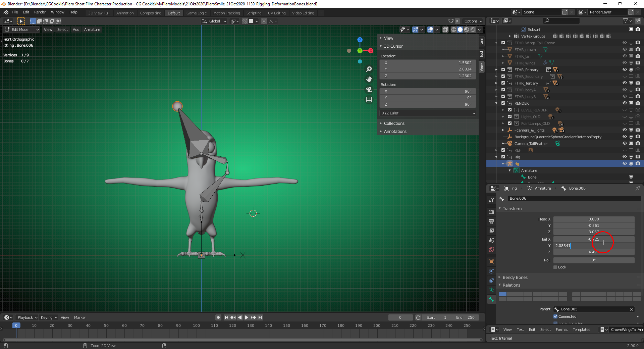Click the pan hand icon in viewport

[x=369, y=79]
